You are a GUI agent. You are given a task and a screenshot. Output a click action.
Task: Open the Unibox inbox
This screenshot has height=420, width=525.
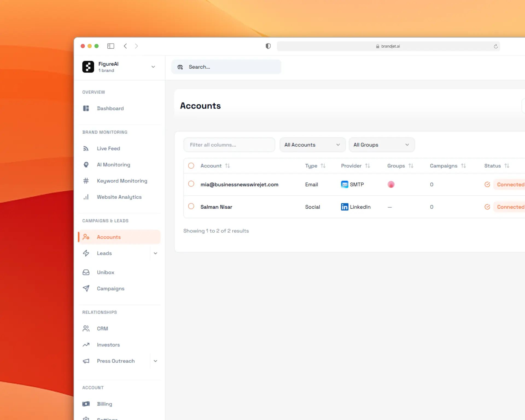point(106,272)
